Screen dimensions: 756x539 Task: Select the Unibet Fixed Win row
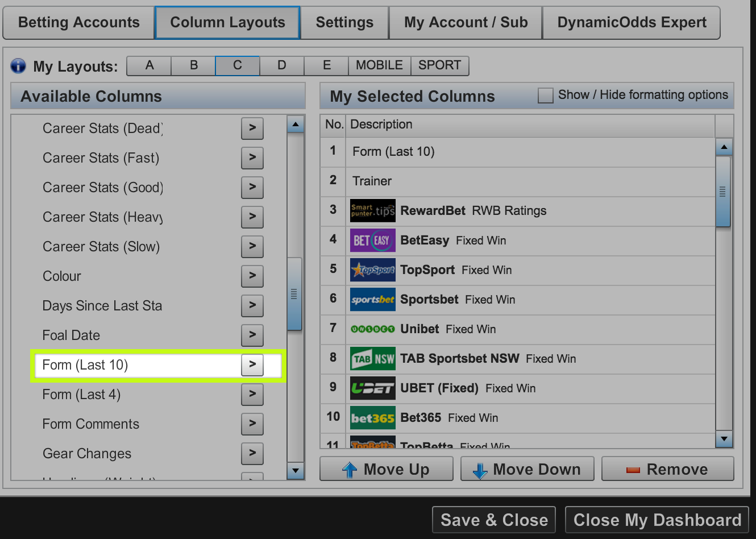click(518, 329)
